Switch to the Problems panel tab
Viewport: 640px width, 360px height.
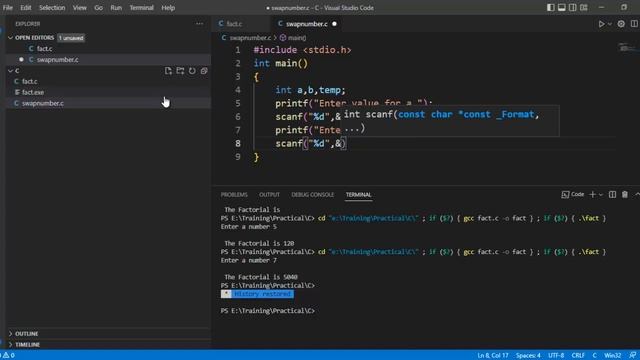coord(234,195)
